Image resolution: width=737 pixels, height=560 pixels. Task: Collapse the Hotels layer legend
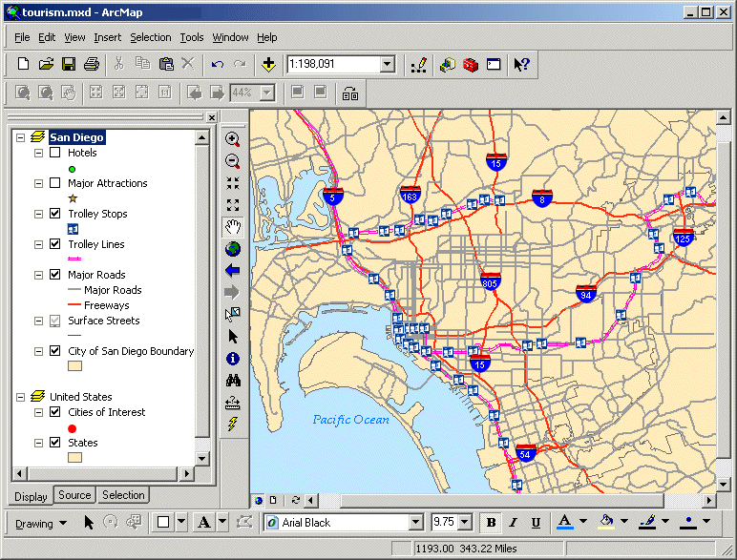[38, 153]
